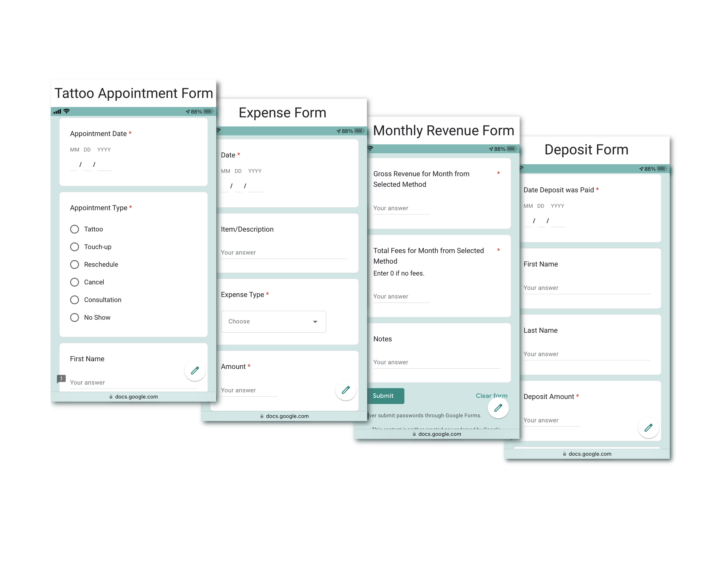Click edit pencil on Monthly Revenue Form
Image resolution: width=728 pixels, height=563 pixels.
pos(498,408)
